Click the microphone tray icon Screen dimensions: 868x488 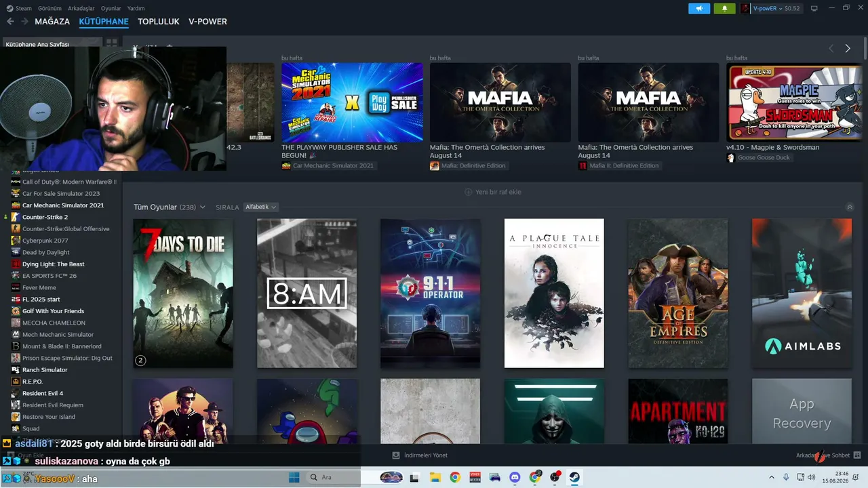[786, 477]
